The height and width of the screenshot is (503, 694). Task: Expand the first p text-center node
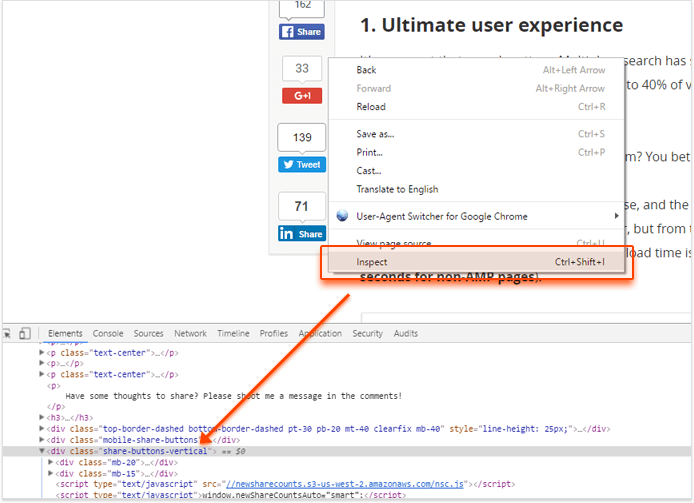tap(42, 353)
